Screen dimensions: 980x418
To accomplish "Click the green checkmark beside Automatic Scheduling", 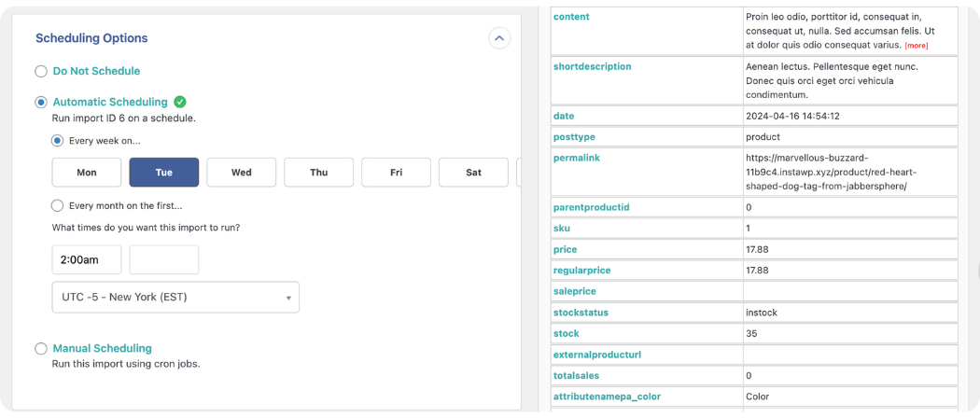I will point(180,102).
